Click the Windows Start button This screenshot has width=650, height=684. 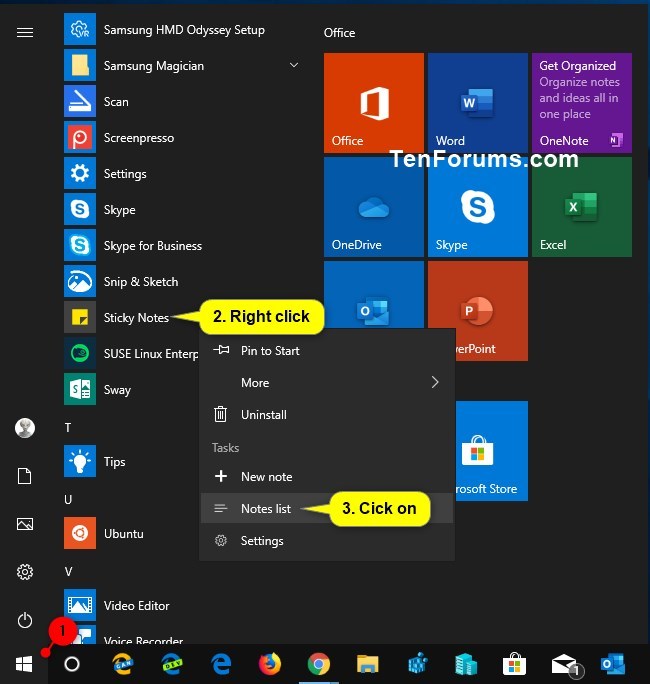click(24, 664)
